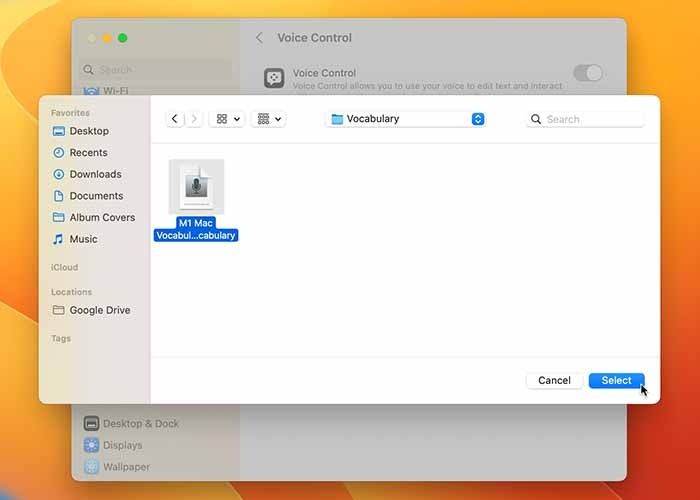Click forward navigation arrow in dialog
700x500 pixels.
(194, 119)
